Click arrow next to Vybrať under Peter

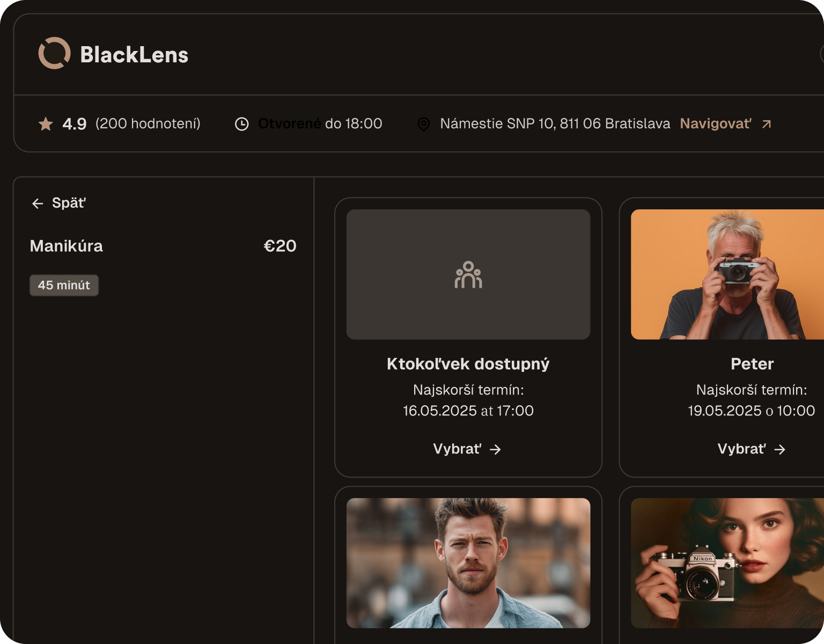[x=779, y=449]
